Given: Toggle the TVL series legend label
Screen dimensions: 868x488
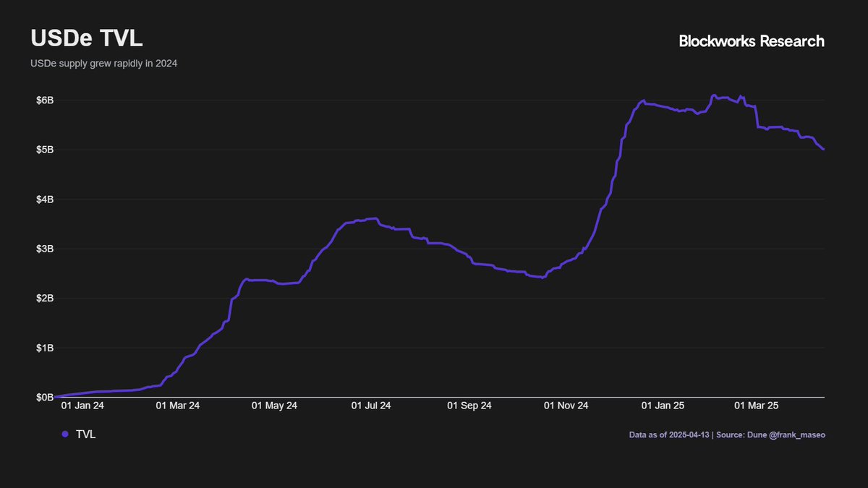Looking at the screenshot, I should point(85,435).
